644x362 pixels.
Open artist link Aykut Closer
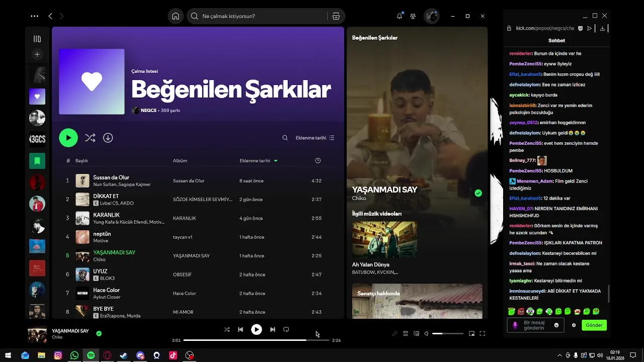(x=107, y=297)
